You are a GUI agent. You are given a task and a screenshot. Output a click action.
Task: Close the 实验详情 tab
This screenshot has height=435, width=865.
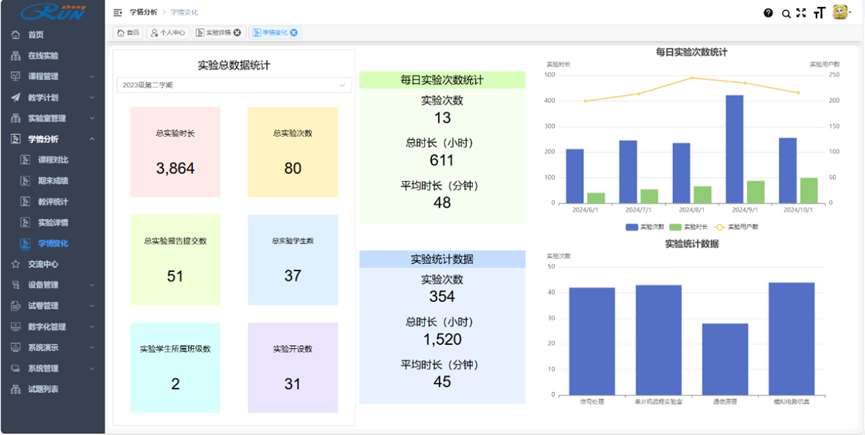237,33
